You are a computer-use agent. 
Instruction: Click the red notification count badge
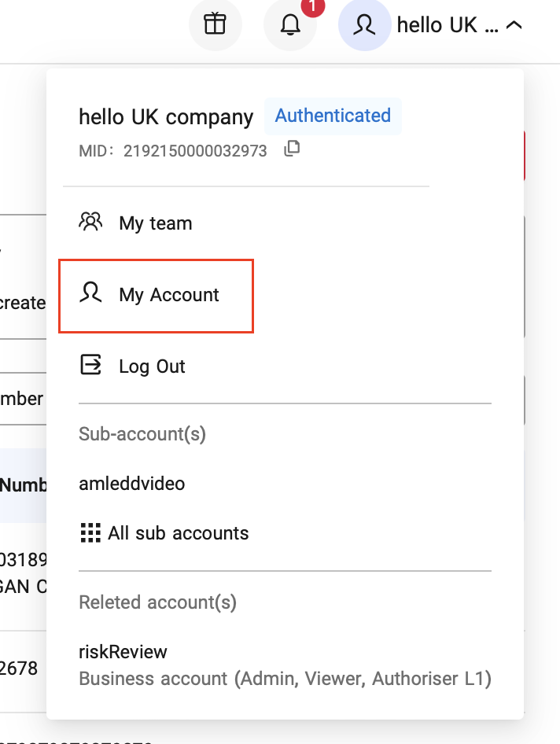tap(312, 6)
